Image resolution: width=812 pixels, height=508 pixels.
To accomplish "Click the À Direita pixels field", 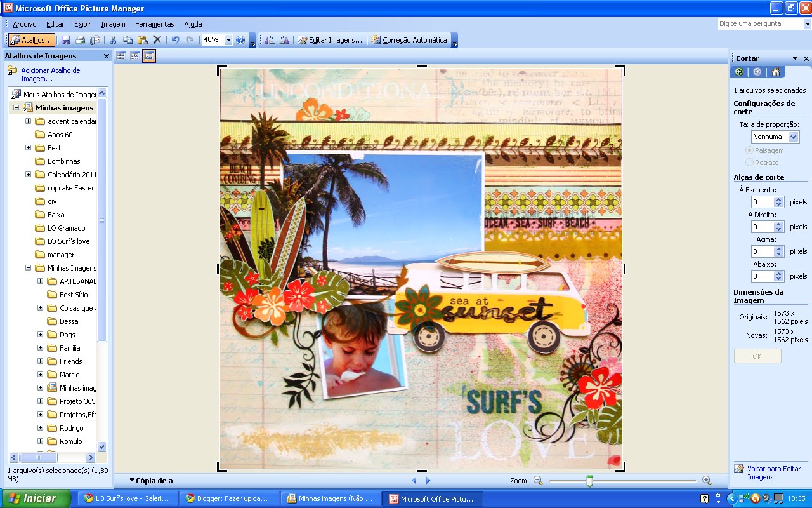I will tap(763, 227).
